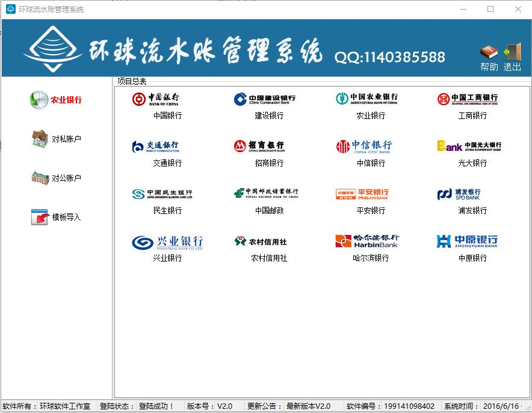Click the 中原银行 caption
Screen dimensions: 532x413
[x=472, y=258]
